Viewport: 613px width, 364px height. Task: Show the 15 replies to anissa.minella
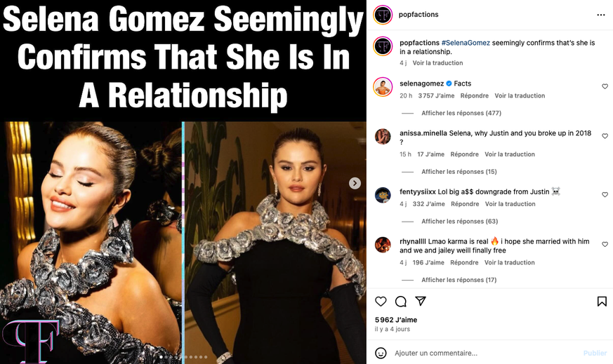[459, 171]
